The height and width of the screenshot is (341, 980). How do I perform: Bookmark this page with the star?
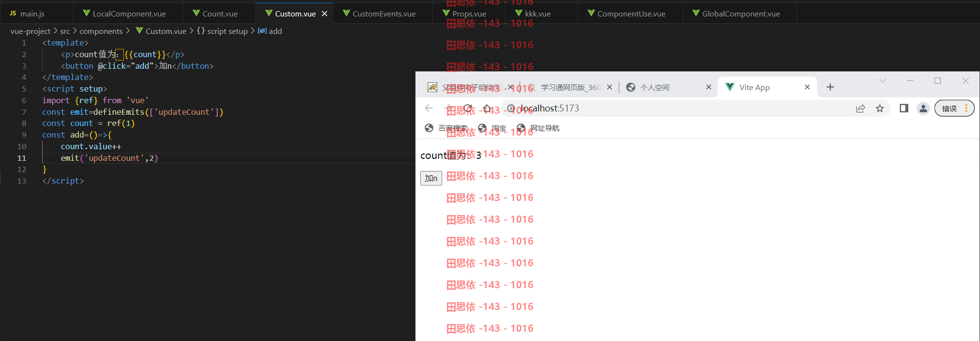coord(880,108)
